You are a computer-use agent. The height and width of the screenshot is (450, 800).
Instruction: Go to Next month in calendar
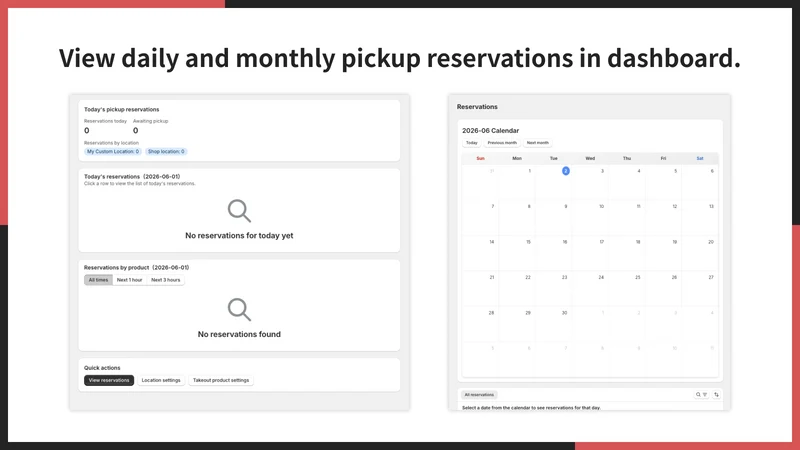(x=538, y=143)
